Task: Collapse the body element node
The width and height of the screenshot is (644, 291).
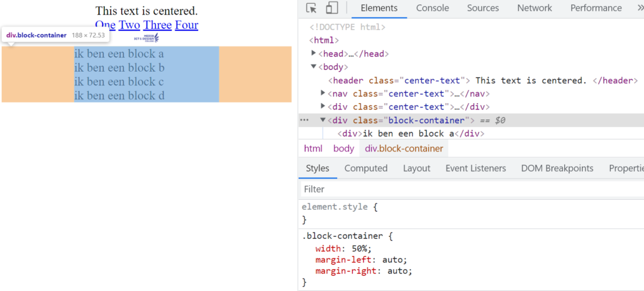Action: [x=314, y=67]
